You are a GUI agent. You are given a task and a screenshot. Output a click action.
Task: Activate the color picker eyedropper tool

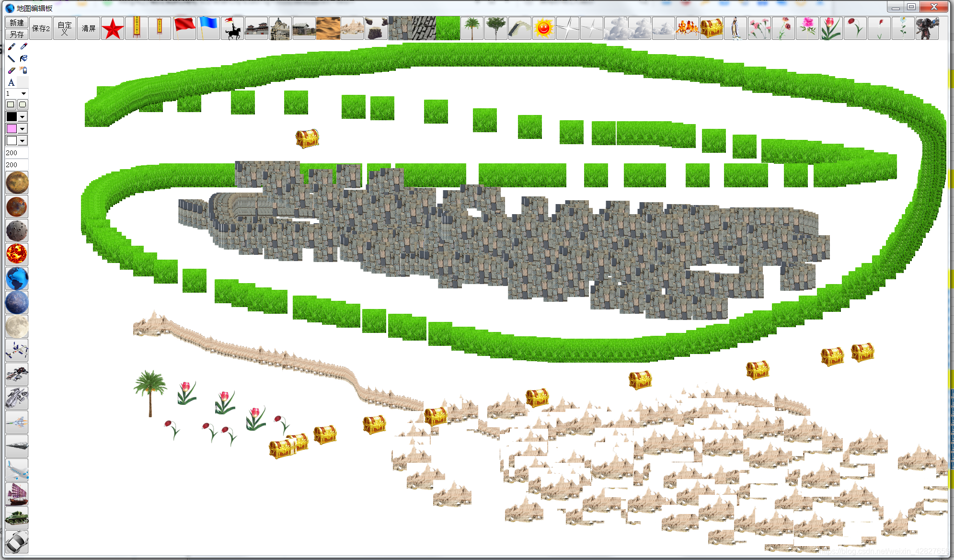[23, 46]
